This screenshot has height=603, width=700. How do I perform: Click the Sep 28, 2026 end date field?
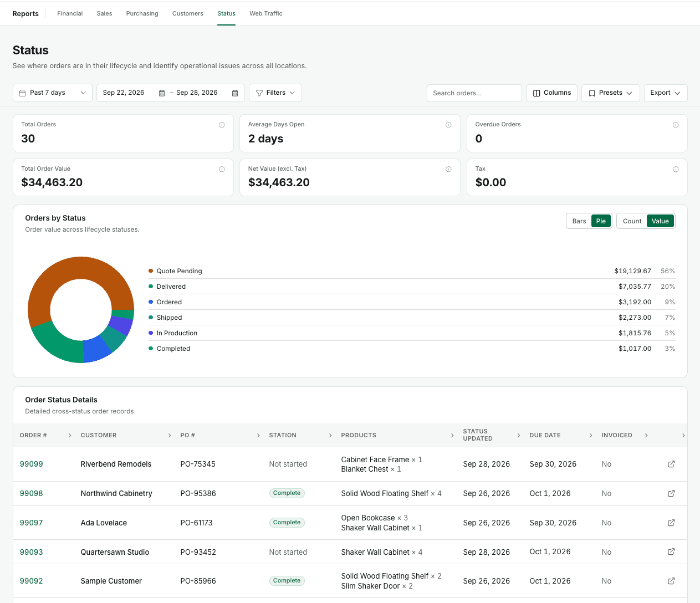click(197, 93)
